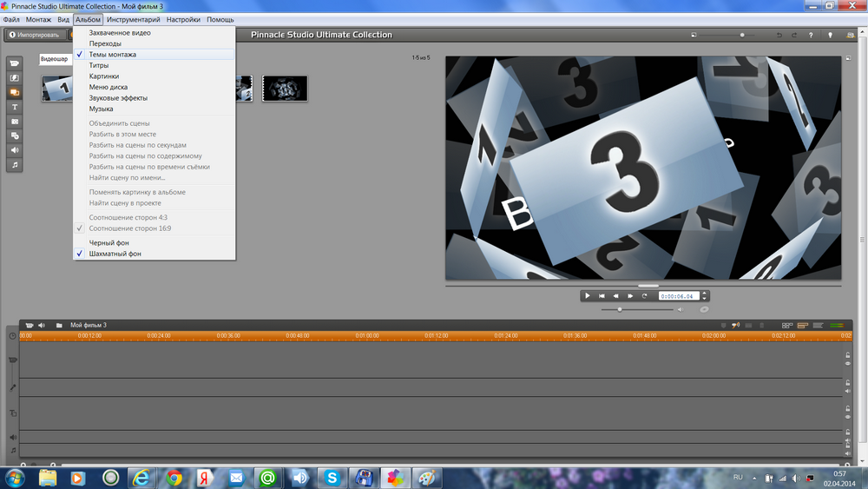The width and height of the screenshot is (868, 489).
Task: Toggle video track lock icon at right
Action: point(847,355)
